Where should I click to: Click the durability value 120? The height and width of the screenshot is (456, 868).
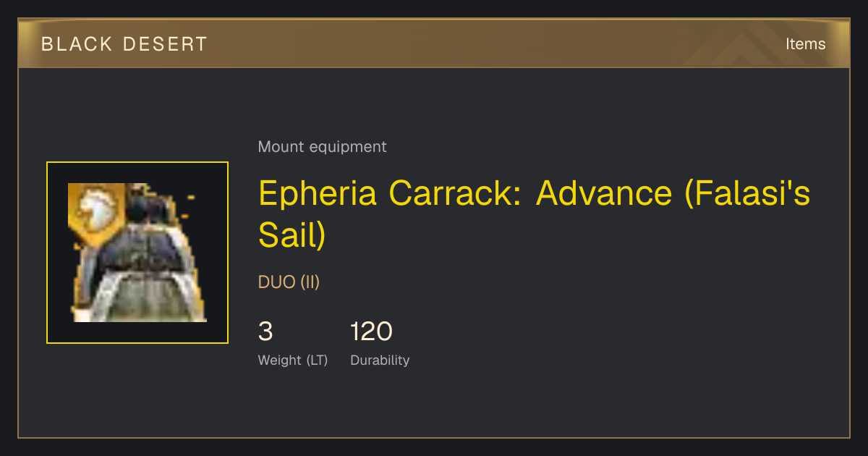point(371,332)
